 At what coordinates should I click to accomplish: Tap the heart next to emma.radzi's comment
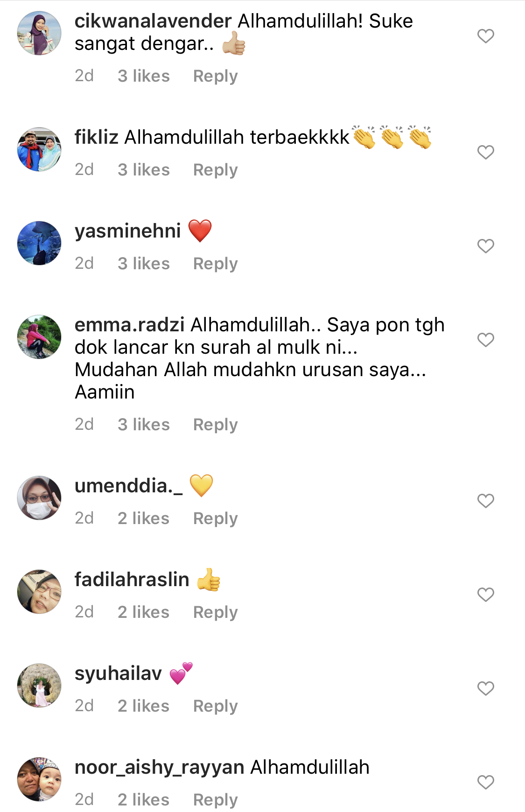tap(485, 340)
